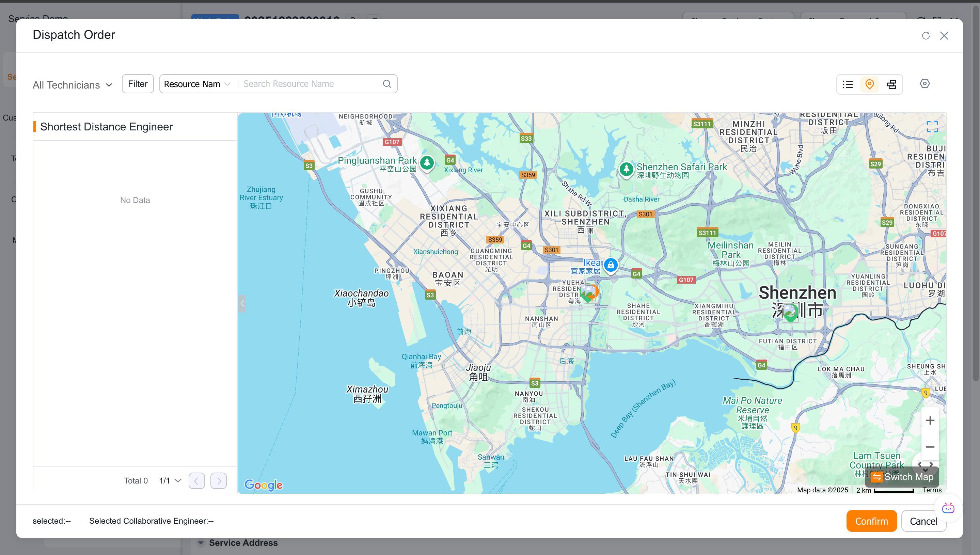Zoom out on the map
This screenshot has height=555, width=980.
click(x=930, y=447)
